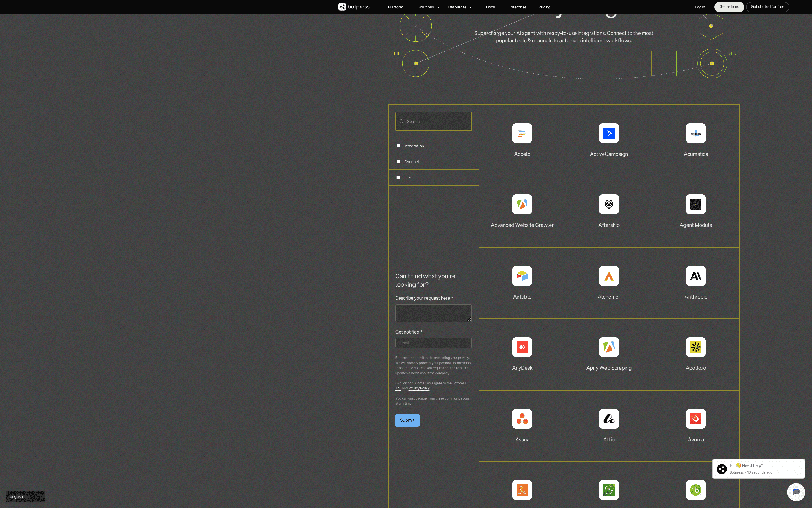
Task: Tick the Channel filter checkbox
Action: tap(398, 162)
